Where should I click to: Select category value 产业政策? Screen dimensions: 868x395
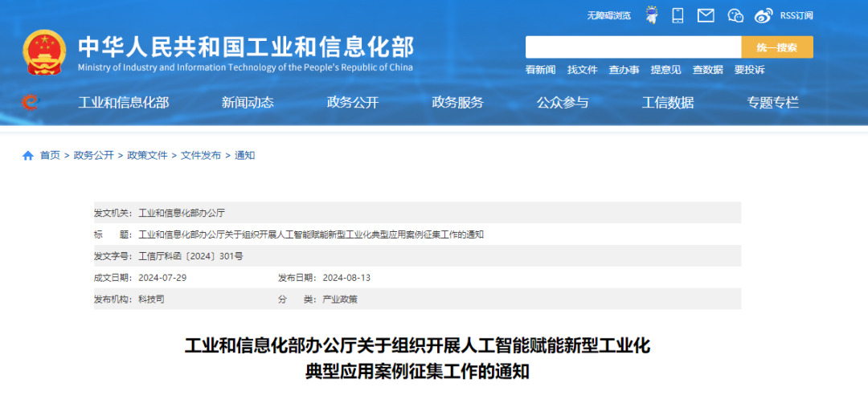pyautogui.click(x=340, y=299)
